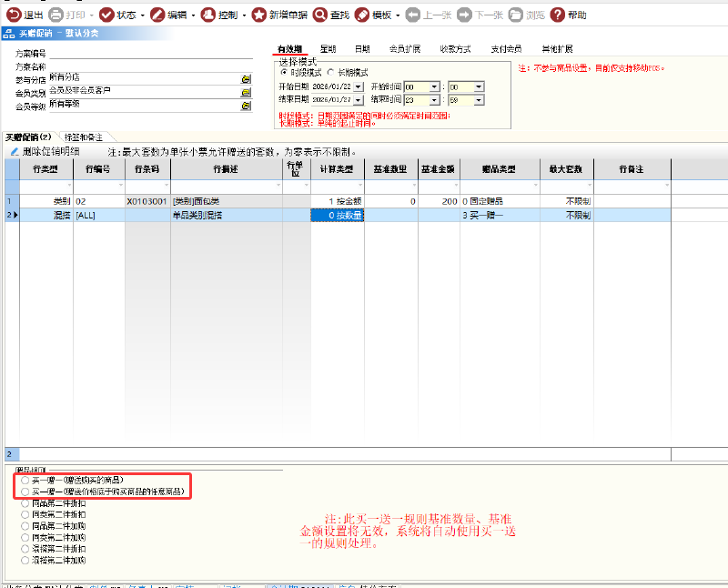Select 买一赠一 lower-priced any item option
The width and height of the screenshot is (728, 588).
point(25,492)
